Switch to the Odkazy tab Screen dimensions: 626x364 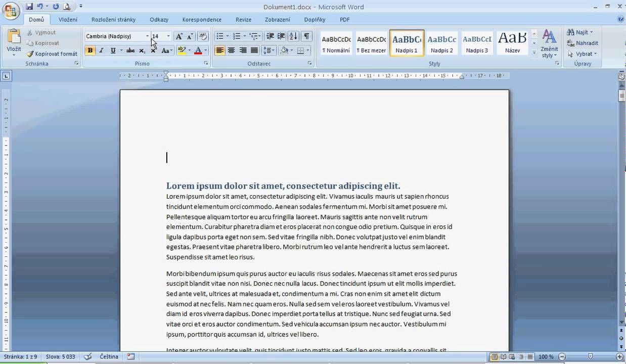coord(159,20)
